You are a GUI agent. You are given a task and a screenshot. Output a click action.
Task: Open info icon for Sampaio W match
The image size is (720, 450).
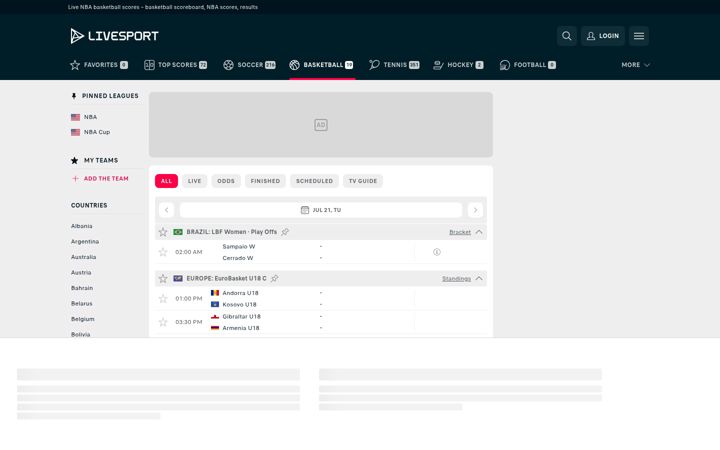pos(437,252)
